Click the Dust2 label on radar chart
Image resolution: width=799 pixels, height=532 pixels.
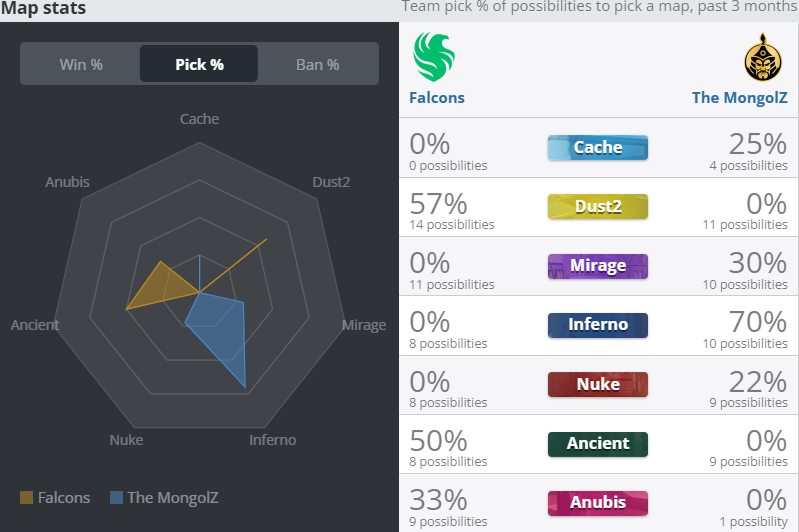331,182
